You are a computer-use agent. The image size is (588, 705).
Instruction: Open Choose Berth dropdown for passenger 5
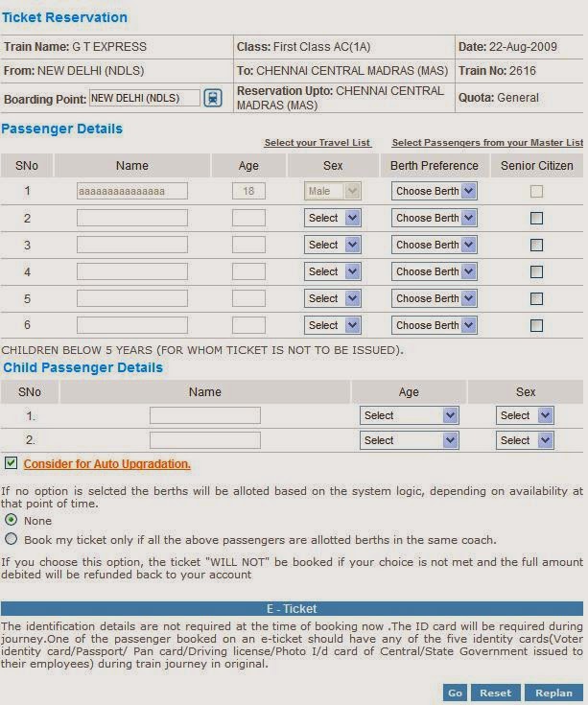point(435,298)
